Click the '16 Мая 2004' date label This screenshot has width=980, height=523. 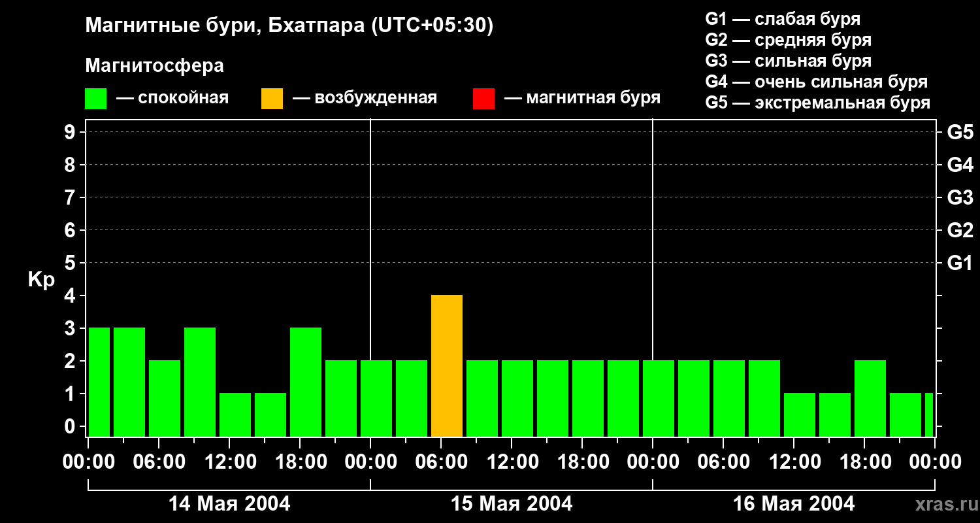(794, 503)
